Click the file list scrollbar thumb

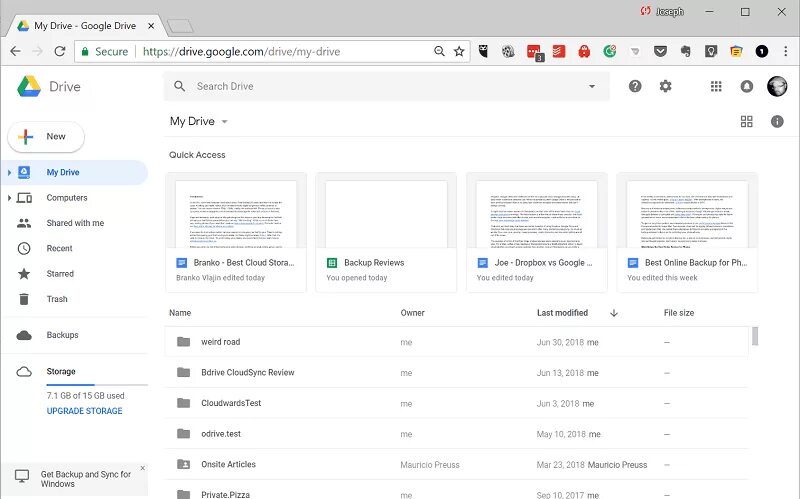point(755,336)
